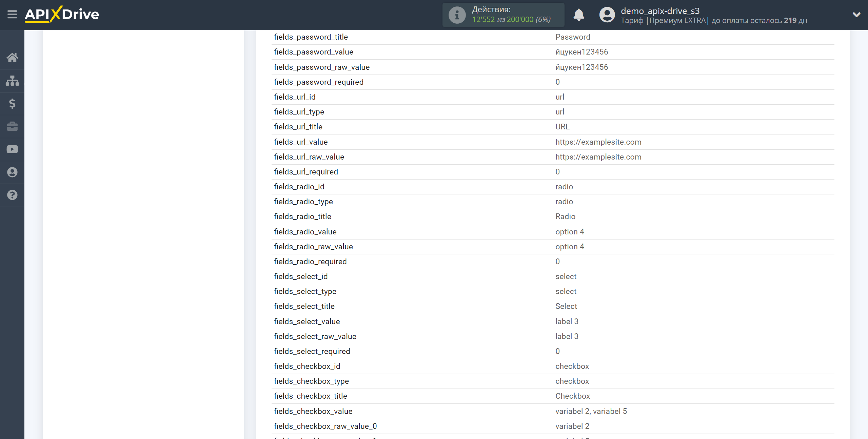Select the йцукен123456 value of fields_password_value
Screen dimensions: 868x439
(581, 52)
